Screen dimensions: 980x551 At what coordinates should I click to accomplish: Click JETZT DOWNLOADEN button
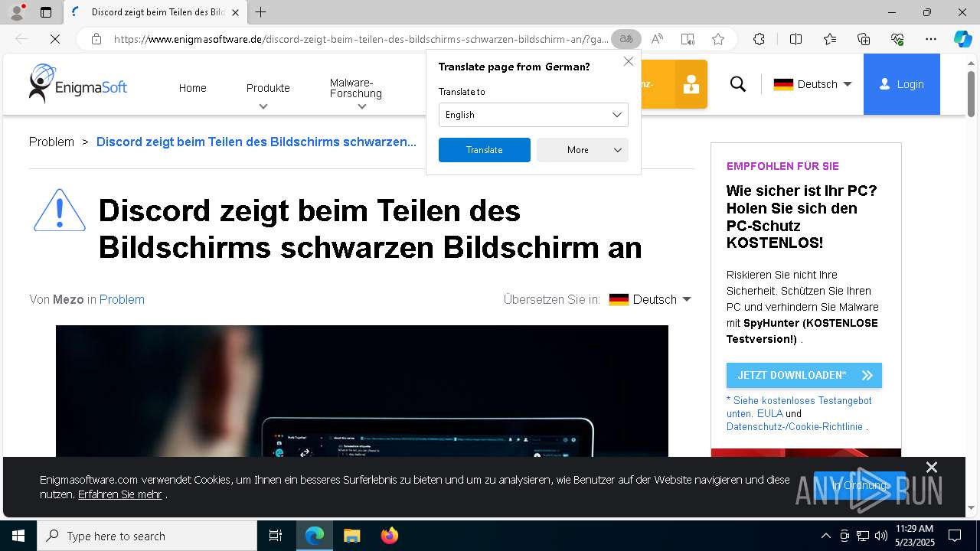click(804, 375)
